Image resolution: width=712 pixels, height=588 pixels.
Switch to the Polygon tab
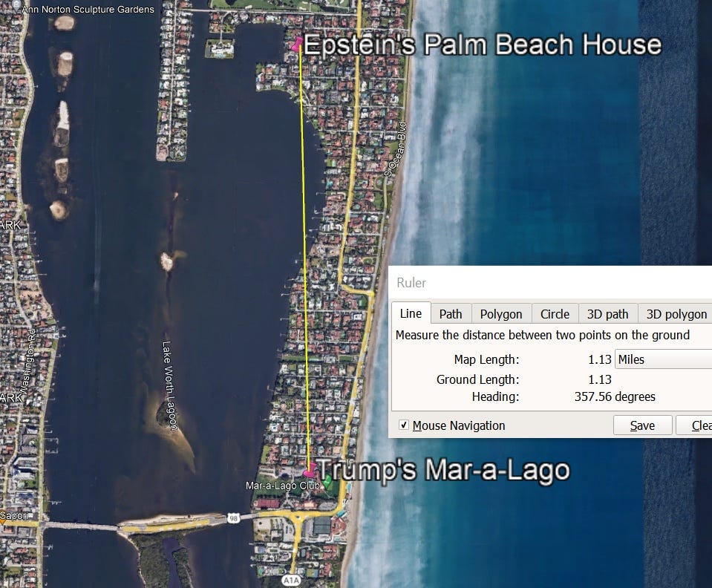[x=501, y=314]
